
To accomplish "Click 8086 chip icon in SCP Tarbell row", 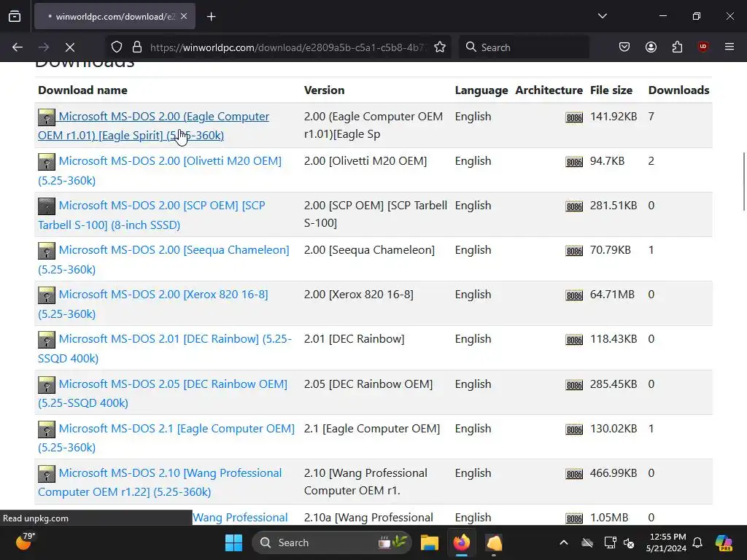I will pos(574,206).
